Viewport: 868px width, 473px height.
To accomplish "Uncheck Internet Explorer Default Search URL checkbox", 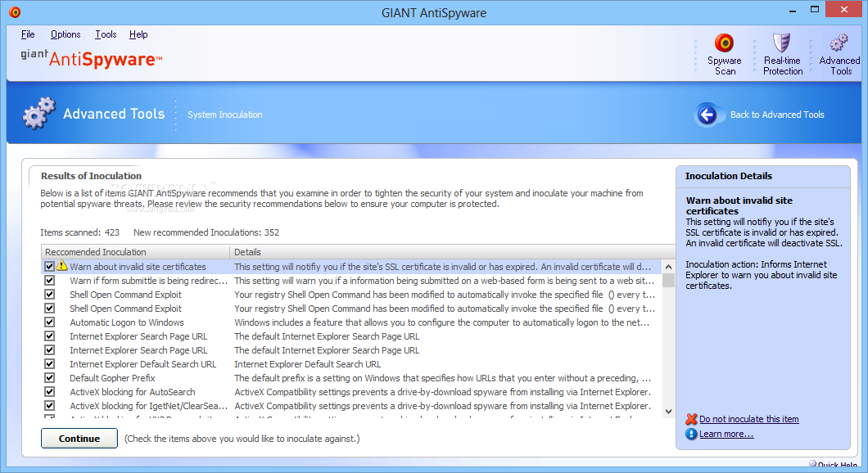I will 50,364.
